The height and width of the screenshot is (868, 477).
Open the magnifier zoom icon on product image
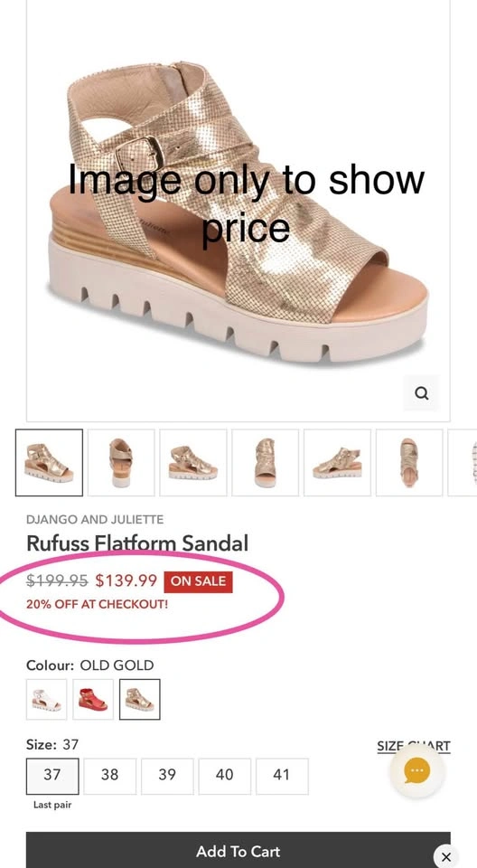pos(421,393)
